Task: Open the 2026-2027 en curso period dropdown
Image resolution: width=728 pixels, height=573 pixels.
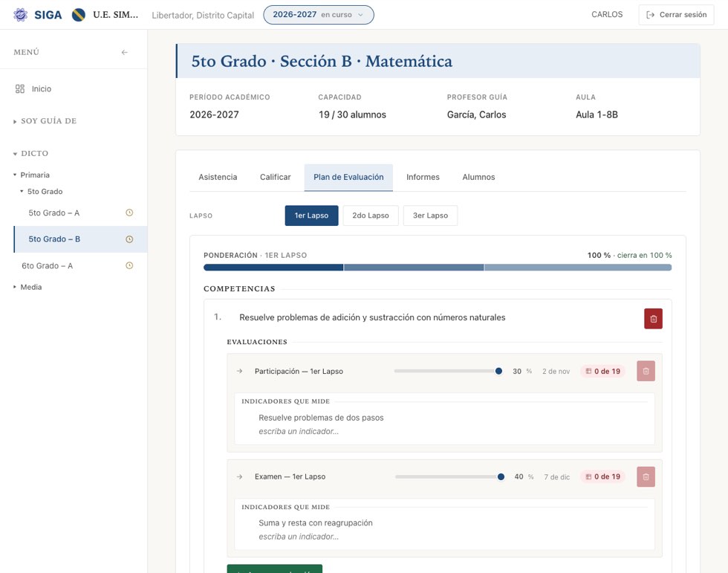Action: point(319,15)
